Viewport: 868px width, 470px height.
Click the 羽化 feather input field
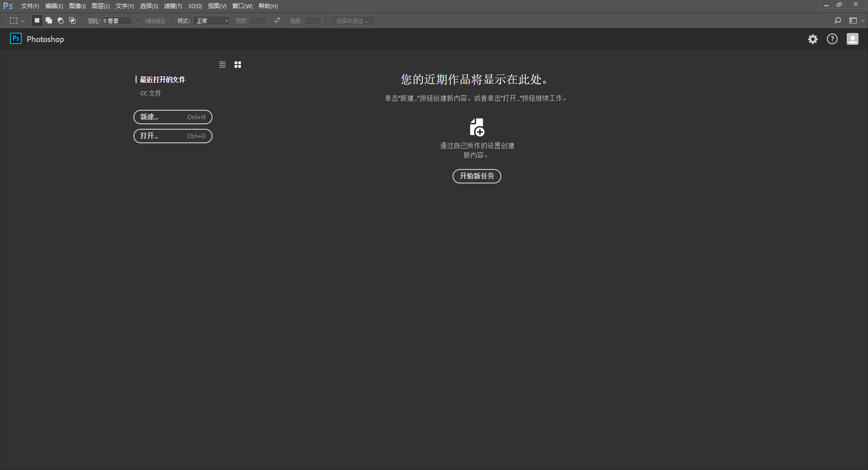tap(117, 21)
